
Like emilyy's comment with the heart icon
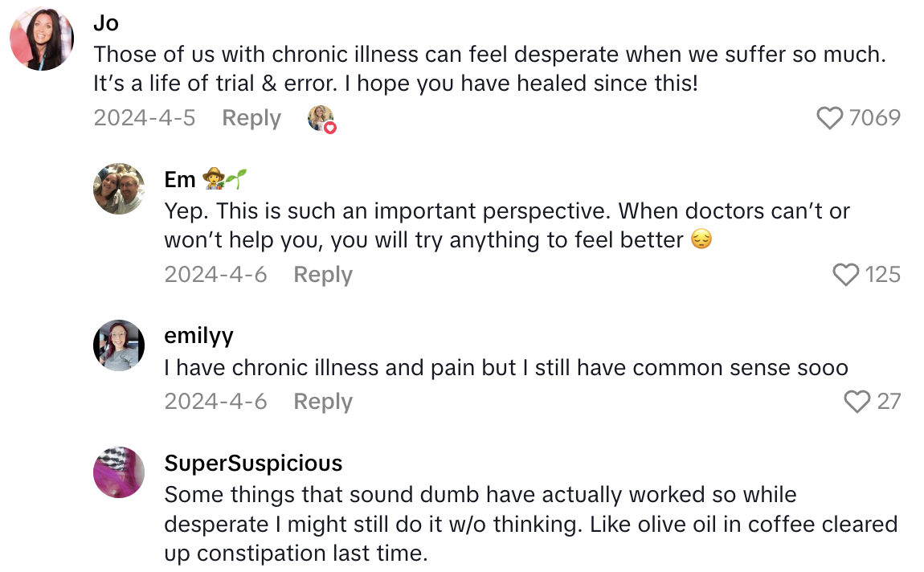point(858,400)
